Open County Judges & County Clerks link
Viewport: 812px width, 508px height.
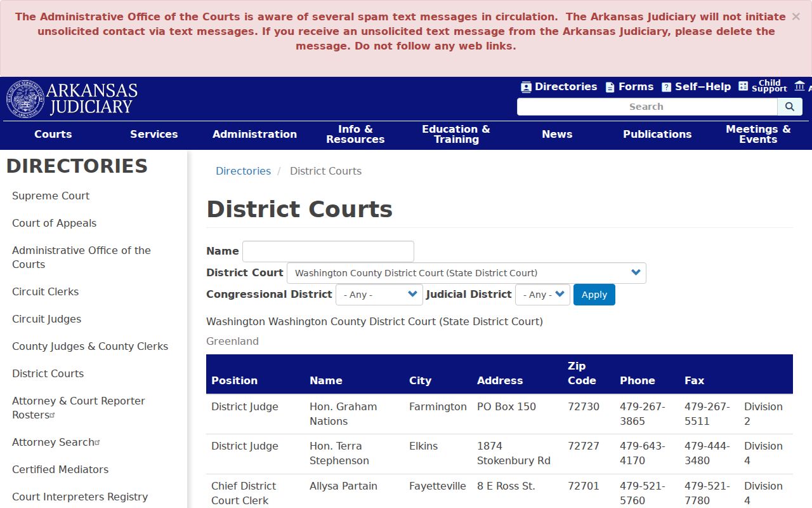click(x=90, y=346)
